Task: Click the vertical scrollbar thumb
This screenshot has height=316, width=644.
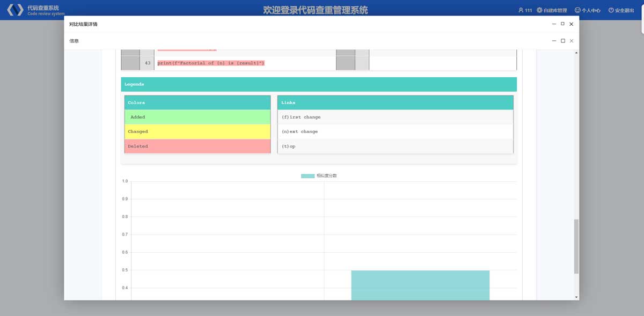Action: [x=576, y=246]
